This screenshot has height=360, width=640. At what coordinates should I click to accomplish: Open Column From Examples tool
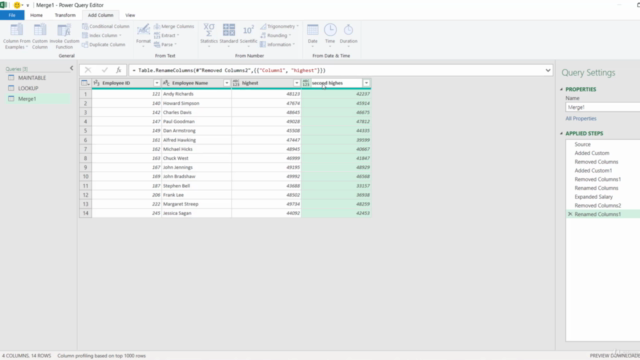click(16, 36)
